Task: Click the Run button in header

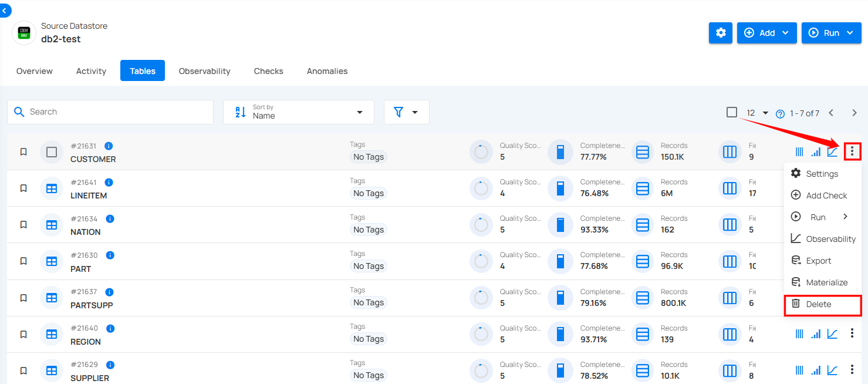Action: tap(831, 33)
